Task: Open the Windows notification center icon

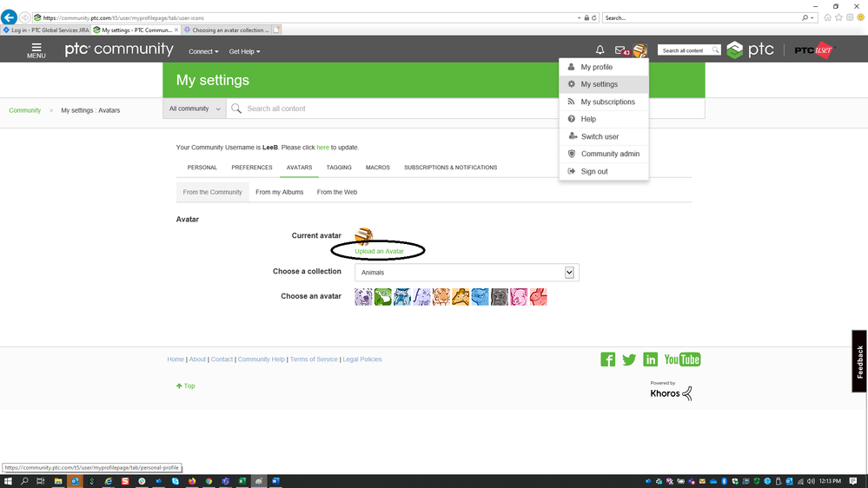Action: (x=853, y=481)
